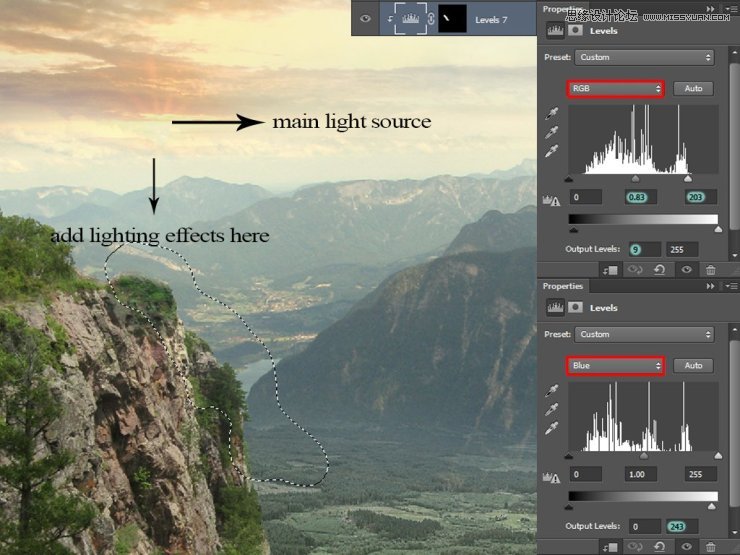Screen dimensions: 740x555
Task: Open the Blue channel dropdown
Action: pos(616,366)
